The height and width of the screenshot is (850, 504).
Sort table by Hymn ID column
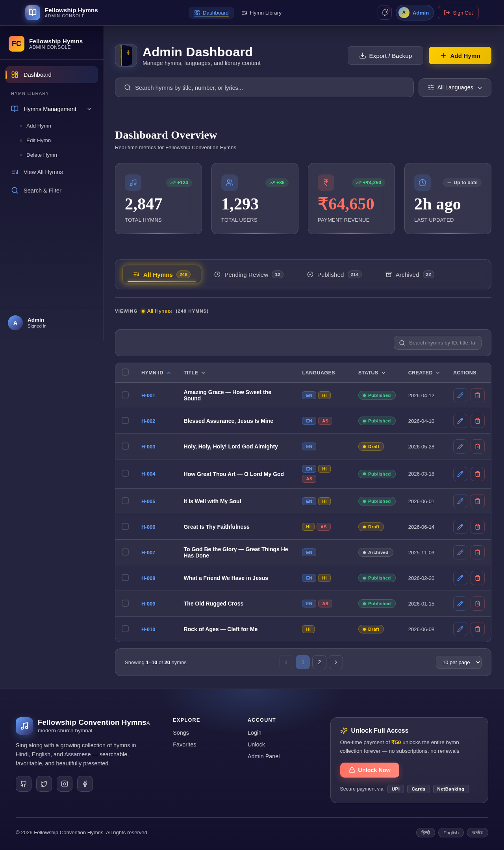[156, 373]
